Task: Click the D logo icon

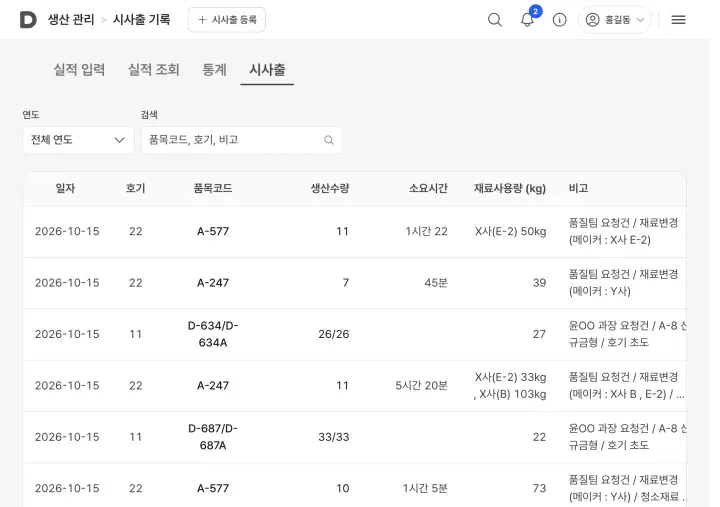Action: 28,20
